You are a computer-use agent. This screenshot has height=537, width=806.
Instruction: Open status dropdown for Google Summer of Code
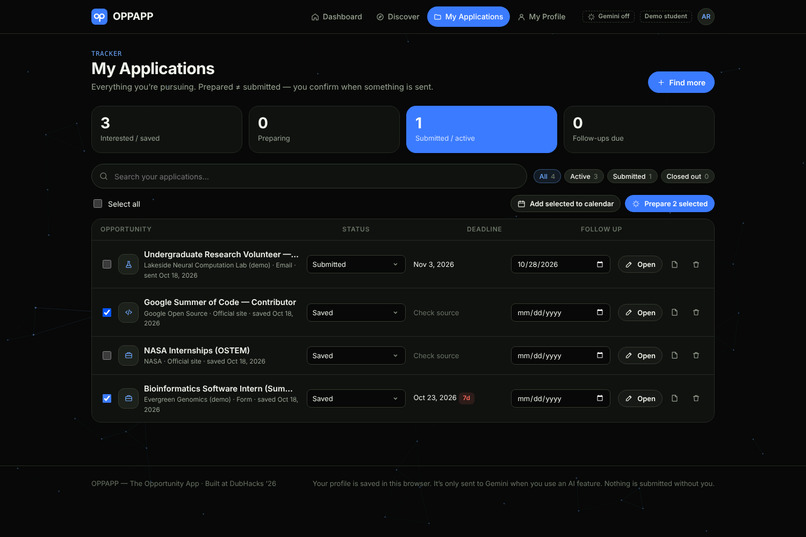356,312
